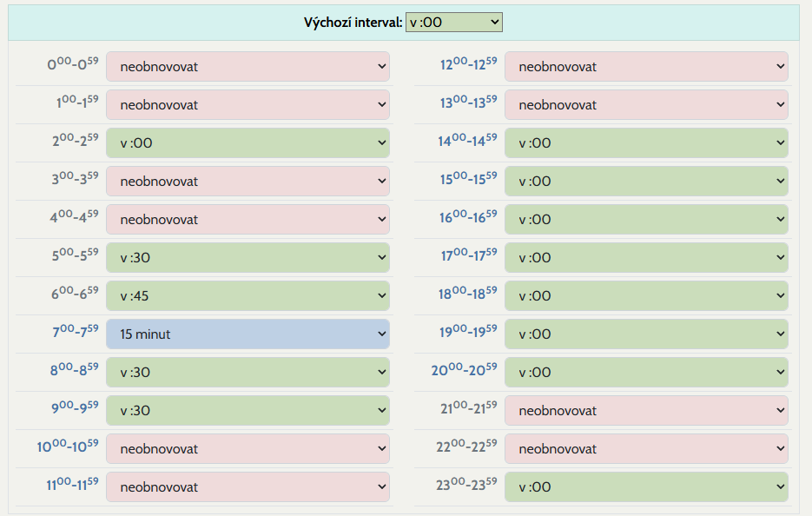Click the 16:00-16:59 time range label

click(x=468, y=216)
